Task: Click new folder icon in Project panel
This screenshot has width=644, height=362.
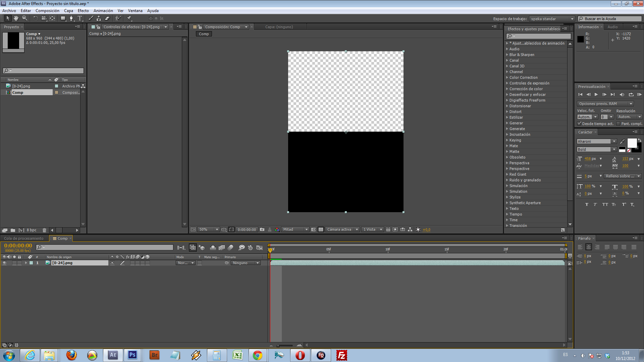Action: (x=13, y=230)
